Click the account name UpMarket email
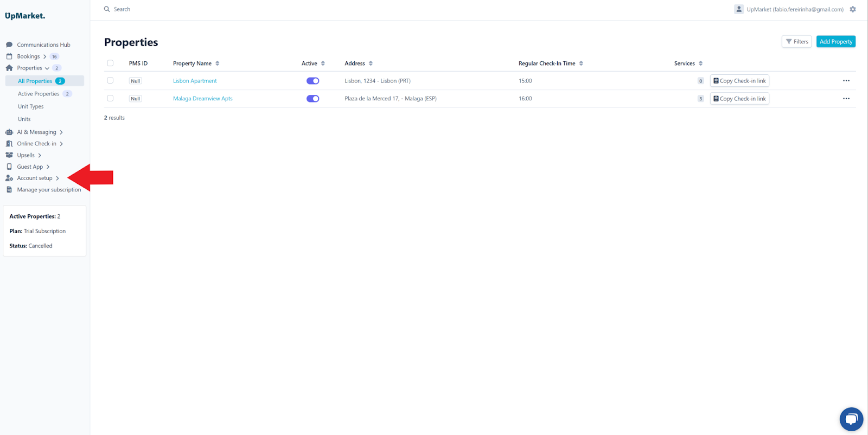The height and width of the screenshot is (435, 868). tap(795, 9)
